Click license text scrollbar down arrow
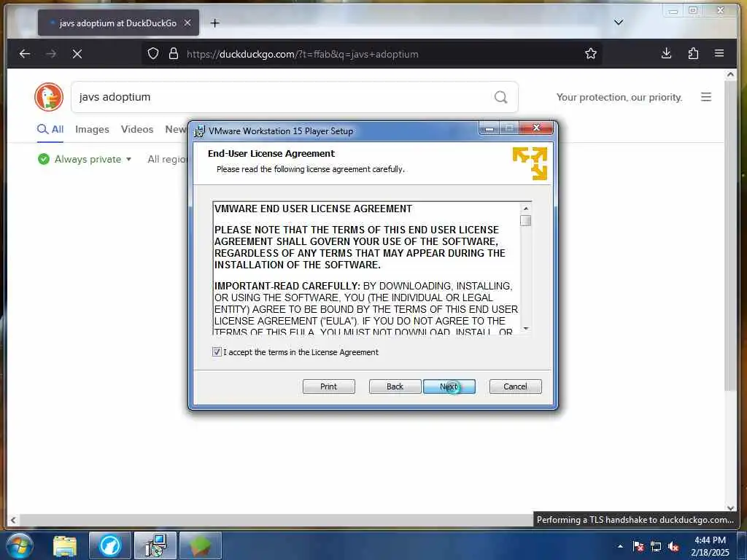Image resolution: width=747 pixels, height=560 pixels. coord(525,328)
